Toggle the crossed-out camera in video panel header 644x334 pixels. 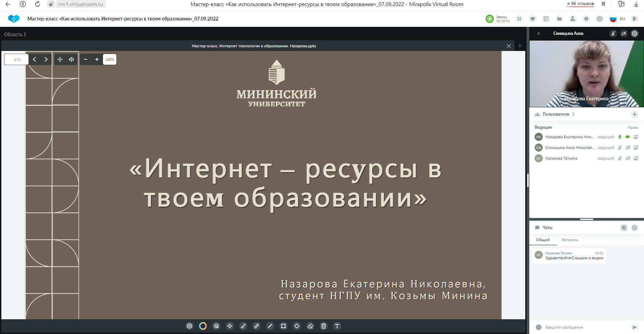click(x=624, y=34)
